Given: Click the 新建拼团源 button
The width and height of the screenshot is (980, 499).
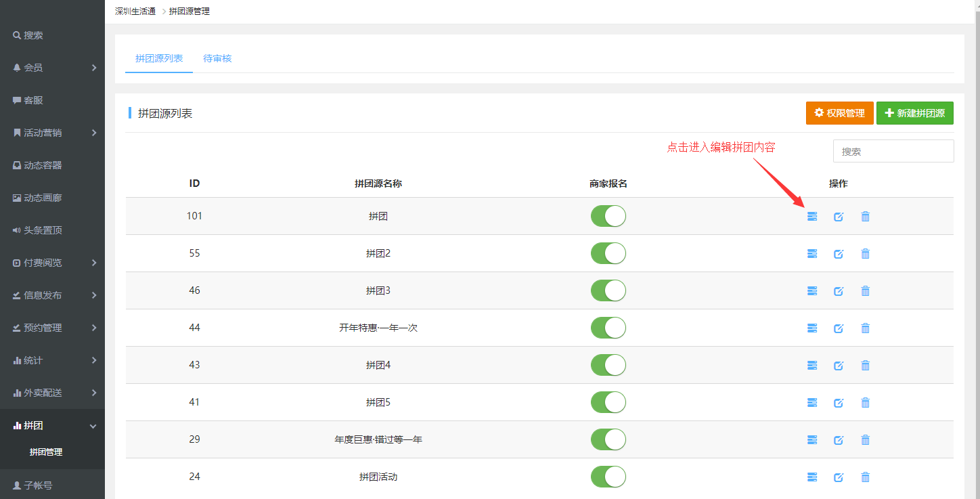Looking at the screenshot, I should (x=914, y=113).
